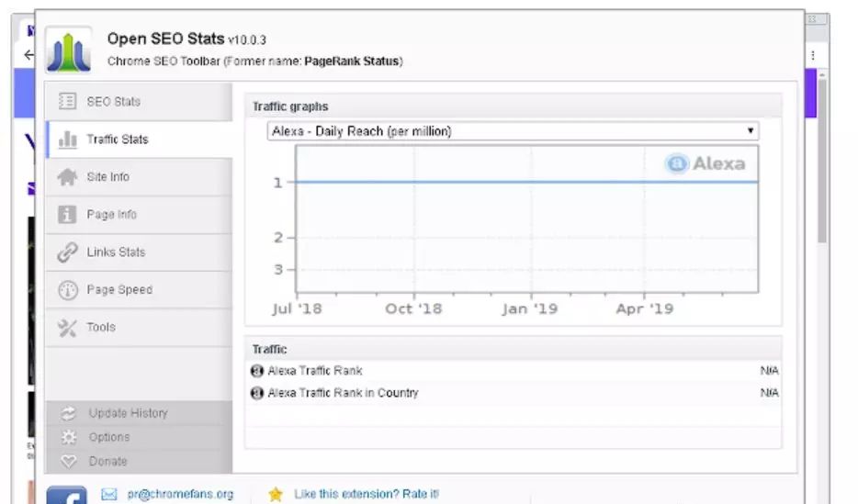Open the Site Info tab

108,177
